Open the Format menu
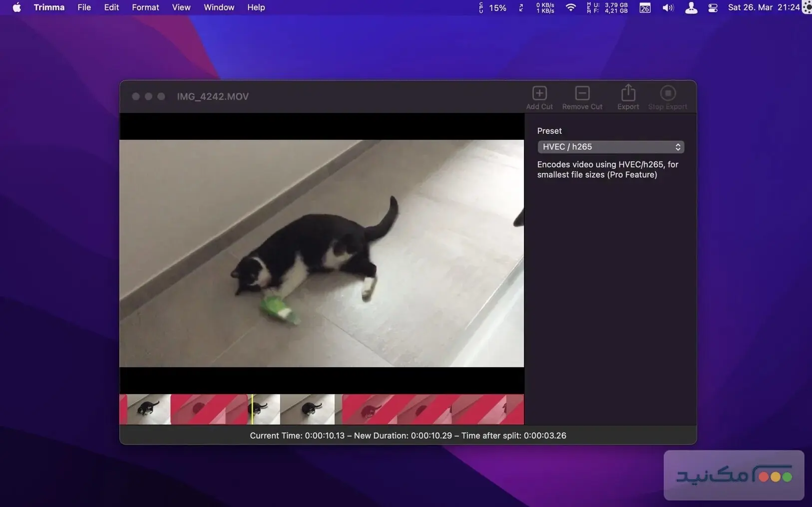Image resolution: width=812 pixels, height=507 pixels. (x=145, y=7)
